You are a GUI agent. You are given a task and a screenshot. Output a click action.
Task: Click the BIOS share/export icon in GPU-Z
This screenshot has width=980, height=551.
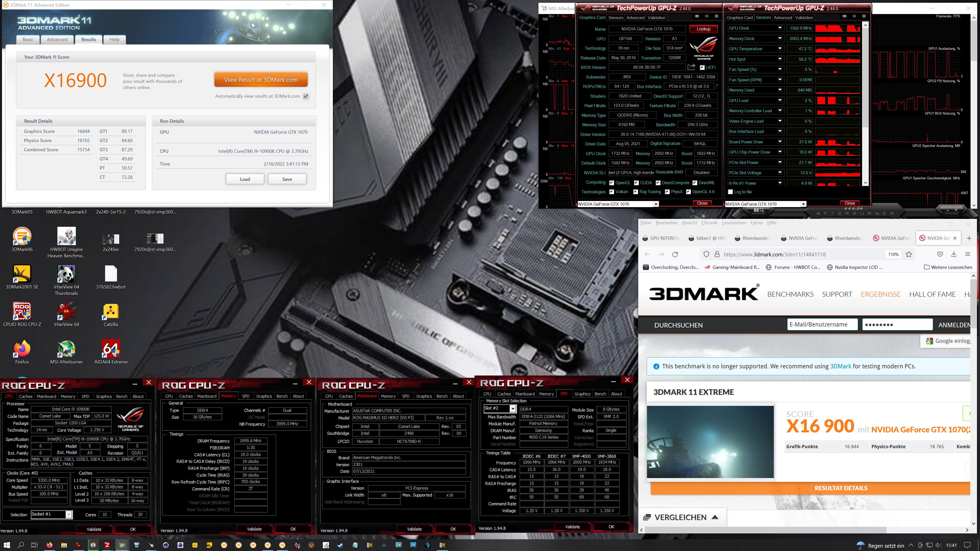point(691,67)
